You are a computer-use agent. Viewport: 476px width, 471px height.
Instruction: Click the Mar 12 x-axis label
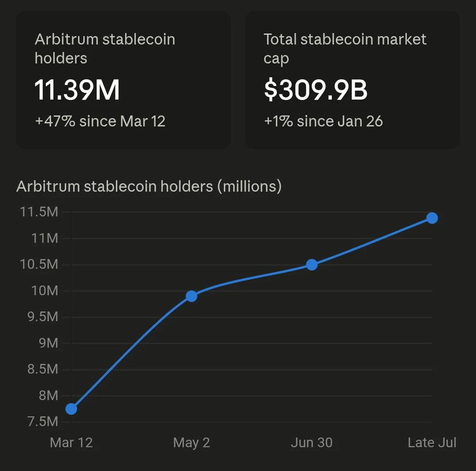pyautogui.click(x=71, y=442)
